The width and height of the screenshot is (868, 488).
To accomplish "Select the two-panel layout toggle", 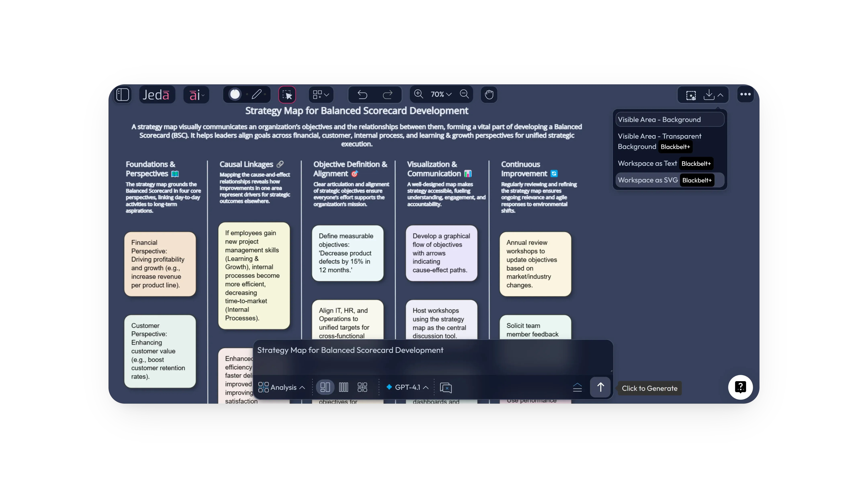I will [x=325, y=387].
